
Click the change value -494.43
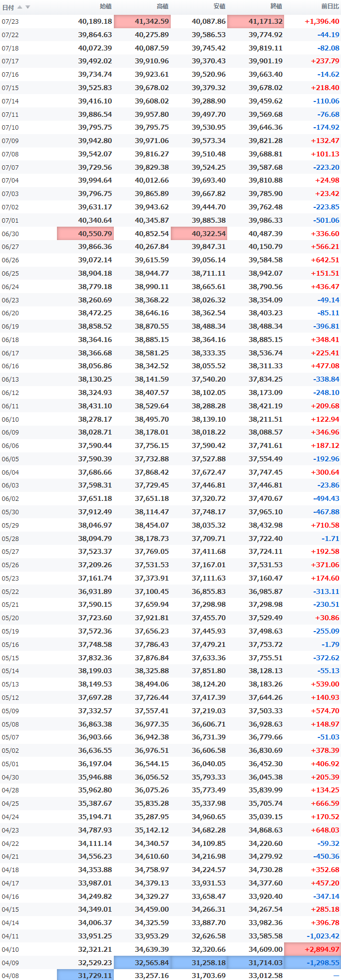[327, 498]
